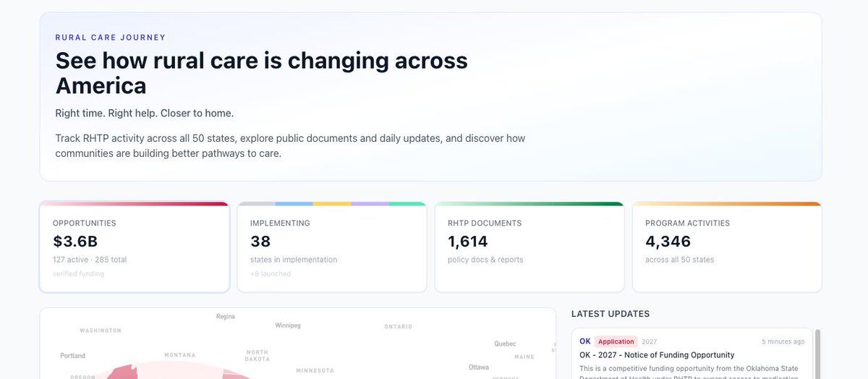Image resolution: width=868 pixels, height=379 pixels.
Task: Open the Implementing 38 states card
Action: (332, 247)
